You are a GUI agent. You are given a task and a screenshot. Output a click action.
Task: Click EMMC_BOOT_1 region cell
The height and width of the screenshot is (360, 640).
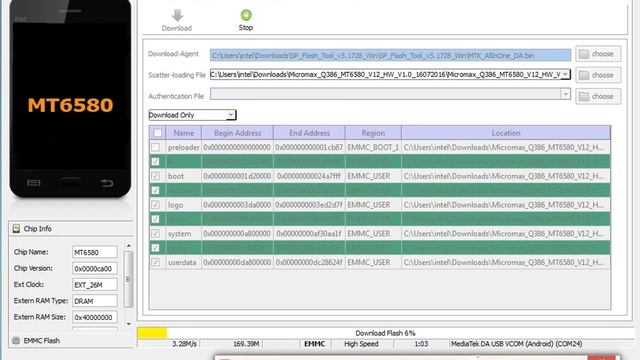click(x=373, y=147)
